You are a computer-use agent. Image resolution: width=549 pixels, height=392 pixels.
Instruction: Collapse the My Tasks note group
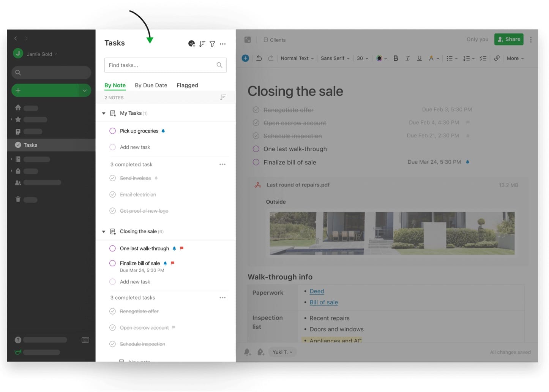tap(104, 113)
